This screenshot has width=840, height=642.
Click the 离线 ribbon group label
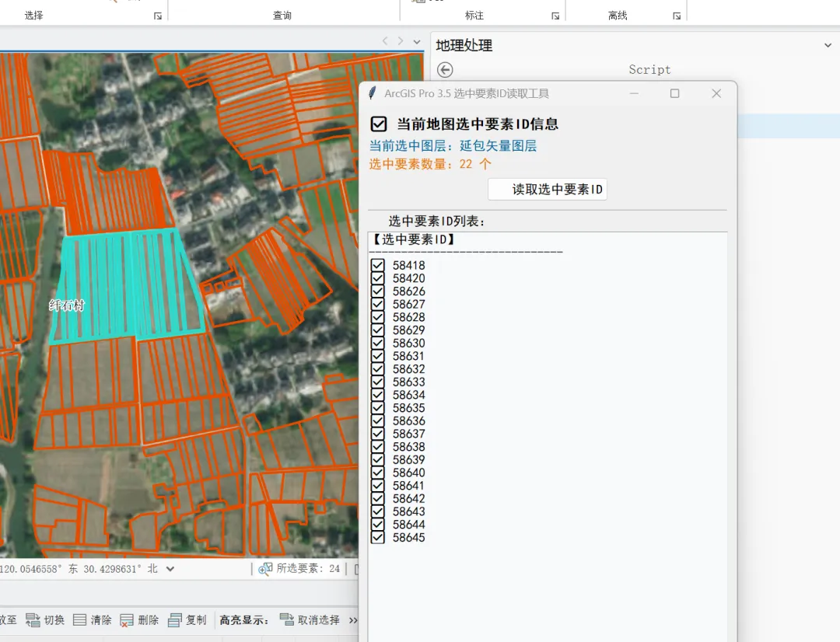pyautogui.click(x=618, y=16)
